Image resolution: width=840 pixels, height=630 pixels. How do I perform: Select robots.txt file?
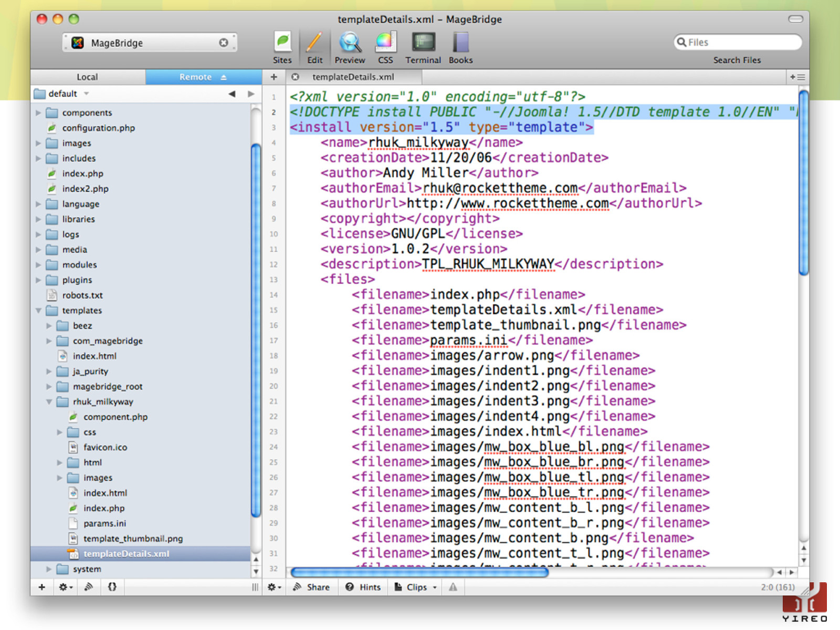tap(82, 295)
